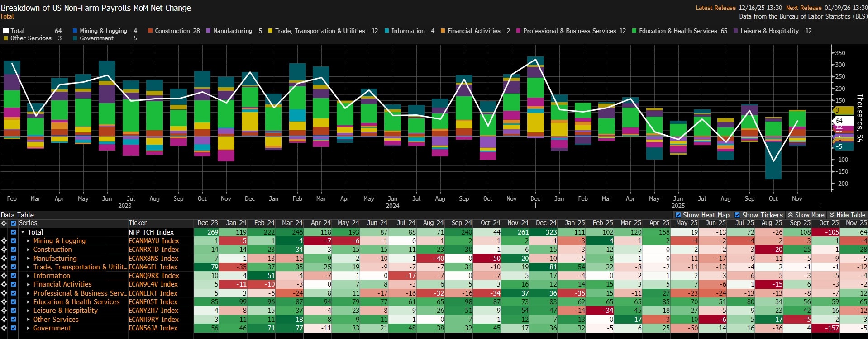
Task: Collapse the Total series tree
Action: pos(23,232)
